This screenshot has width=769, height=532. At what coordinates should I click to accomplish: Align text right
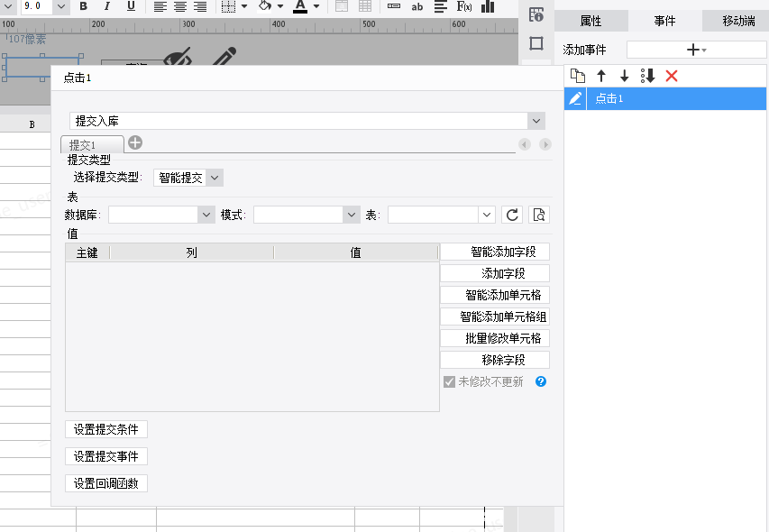click(x=199, y=6)
